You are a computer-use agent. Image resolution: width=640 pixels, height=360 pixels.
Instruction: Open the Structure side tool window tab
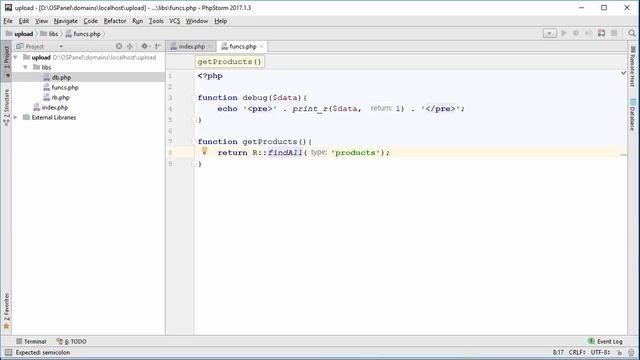click(7, 108)
